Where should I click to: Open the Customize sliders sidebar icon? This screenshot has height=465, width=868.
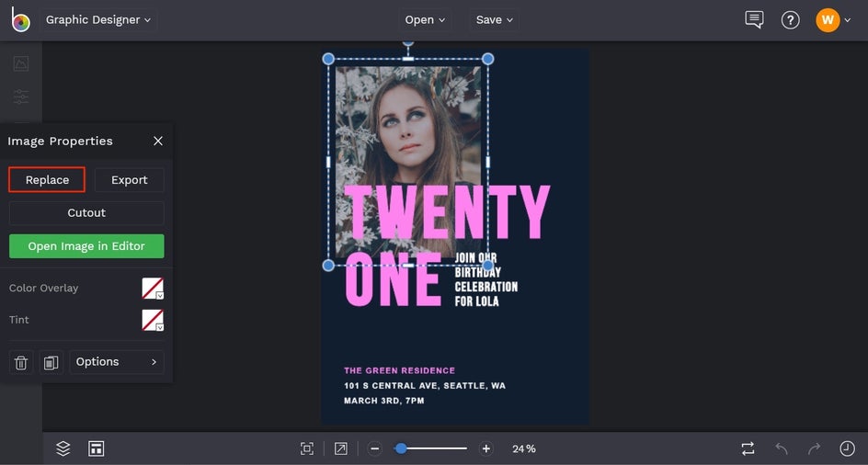pyautogui.click(x=21, y=96)
